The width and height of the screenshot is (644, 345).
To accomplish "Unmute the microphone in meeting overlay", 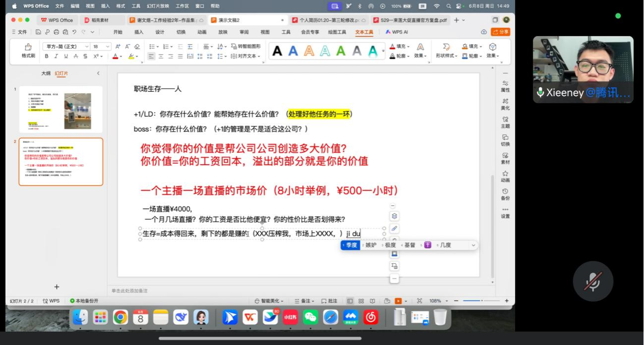I will pos(593,281).
